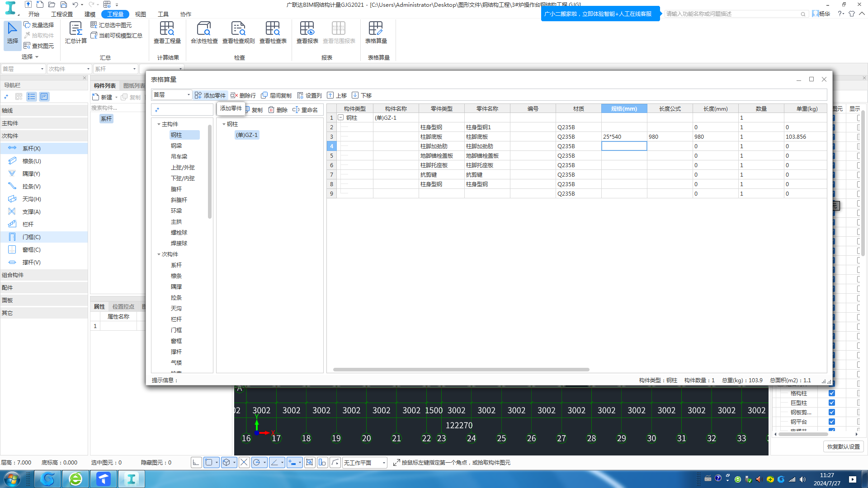Switch to the 建模 ribbon tab
Image resolution: width=868 pixels, height=488 pixels.
pos(90,14)
